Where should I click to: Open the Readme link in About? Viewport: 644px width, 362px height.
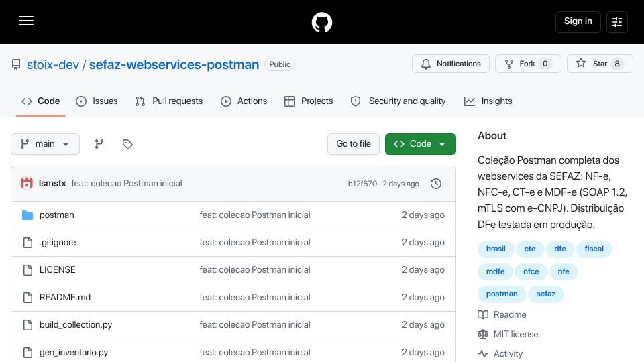[502, 315]
